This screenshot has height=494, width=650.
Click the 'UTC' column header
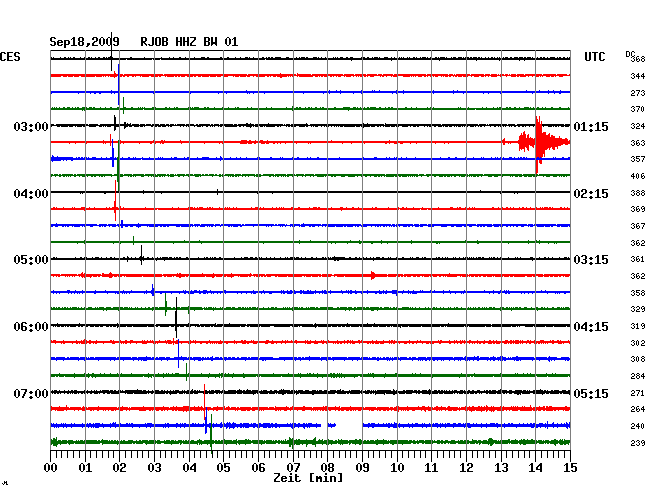(x=594, y=57)
